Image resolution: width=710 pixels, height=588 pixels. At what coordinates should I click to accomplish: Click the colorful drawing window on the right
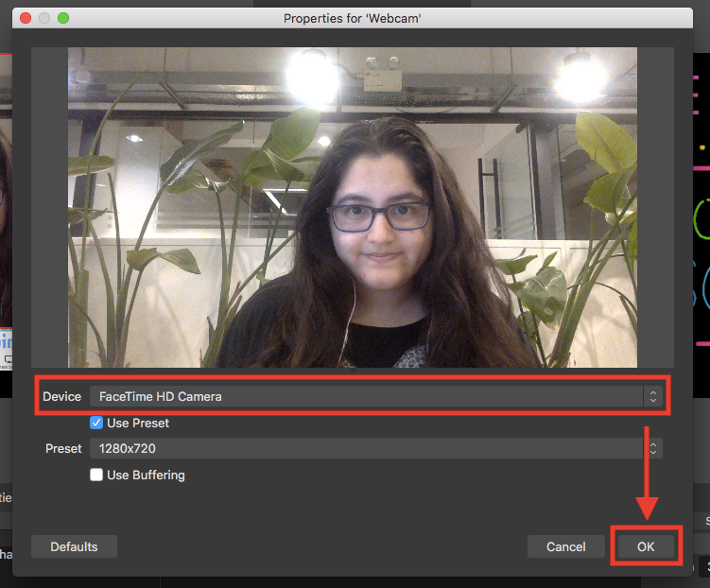click(x=700, y=236)
